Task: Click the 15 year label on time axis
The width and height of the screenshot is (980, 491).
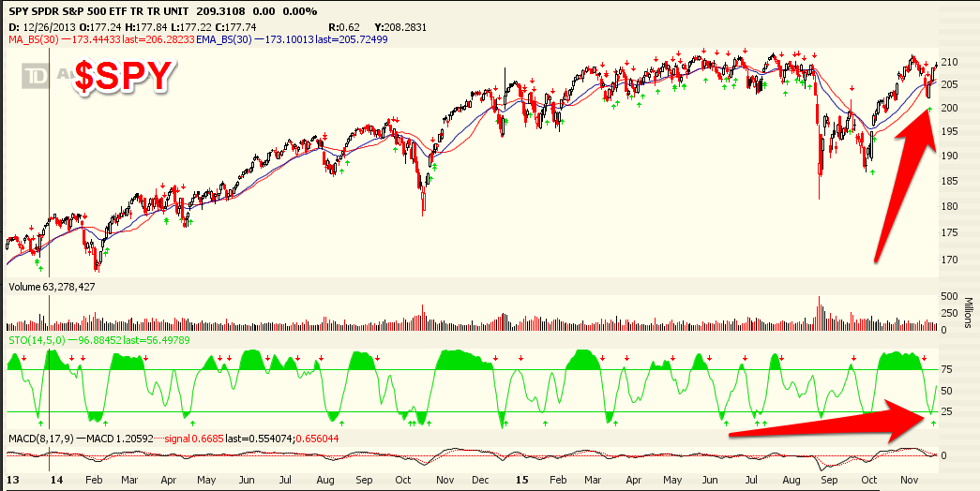Action: click(523, 480)
